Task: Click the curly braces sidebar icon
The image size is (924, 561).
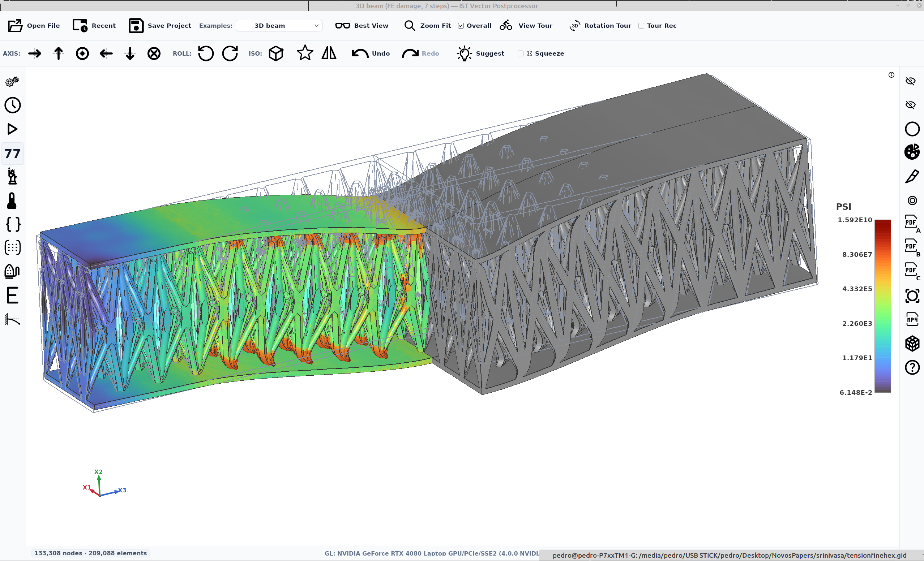Action: pyautogui.click(x=12, y=224)
